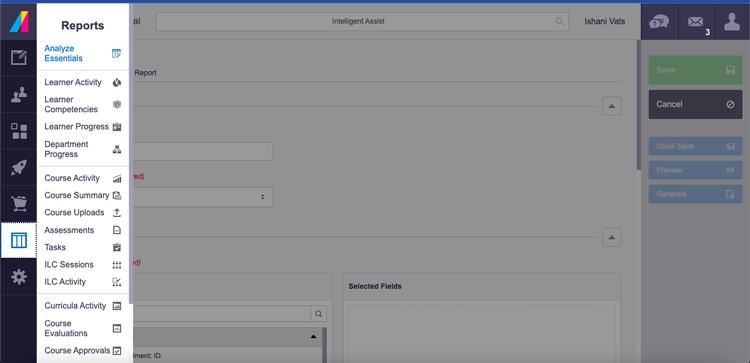Viewport: 750px width, 363px height.
Task: Open ILC Activity report
Action: pos(82,282)
